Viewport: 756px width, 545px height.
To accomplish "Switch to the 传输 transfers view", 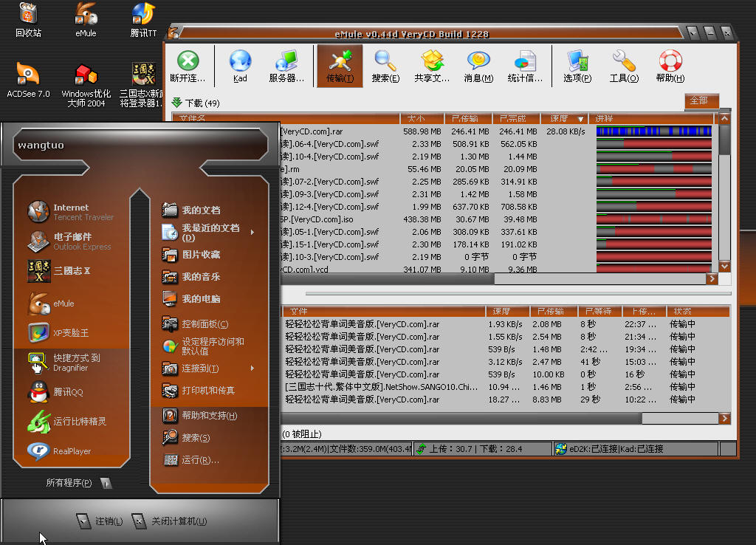I will pyautogui.click(x=340, y=66).
